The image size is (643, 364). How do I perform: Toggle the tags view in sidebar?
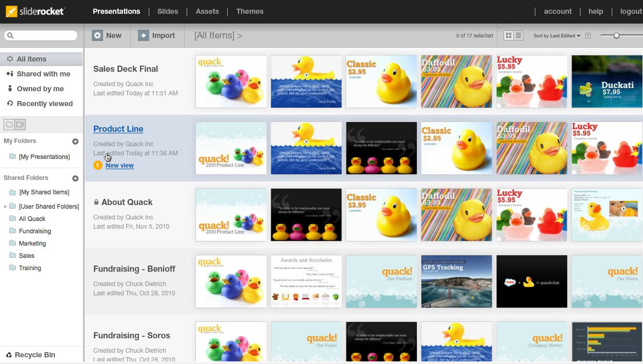coord(20,125)
